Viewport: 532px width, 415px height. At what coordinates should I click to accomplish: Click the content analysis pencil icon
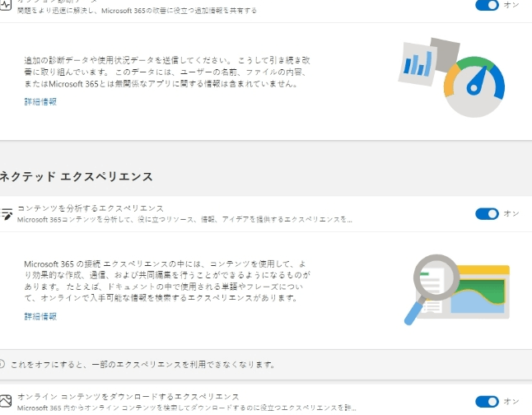[6, 214]
